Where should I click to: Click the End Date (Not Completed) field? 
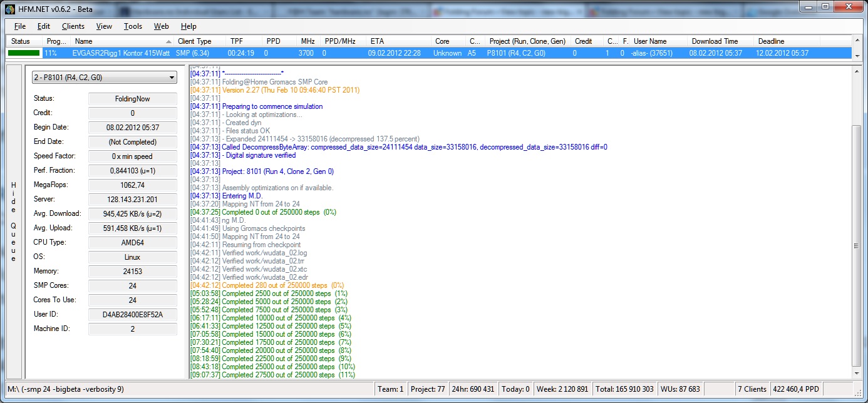(x=132, y=142)
